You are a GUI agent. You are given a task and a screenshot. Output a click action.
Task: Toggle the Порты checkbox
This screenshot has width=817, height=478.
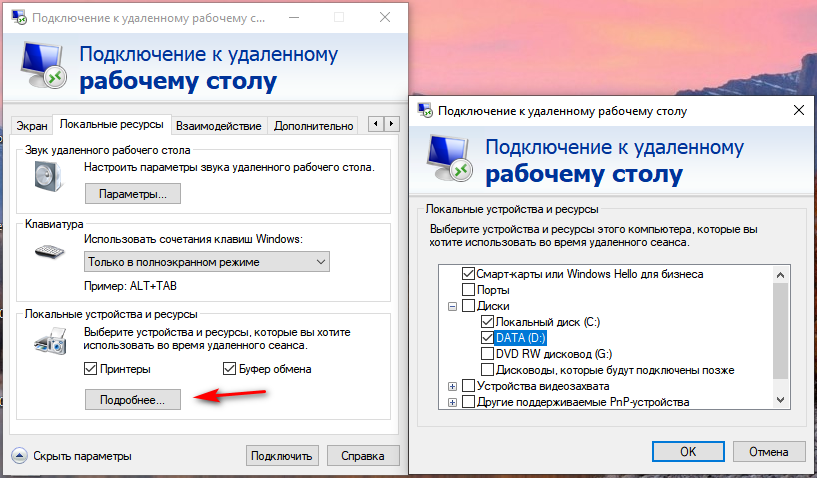click(468, 289)
